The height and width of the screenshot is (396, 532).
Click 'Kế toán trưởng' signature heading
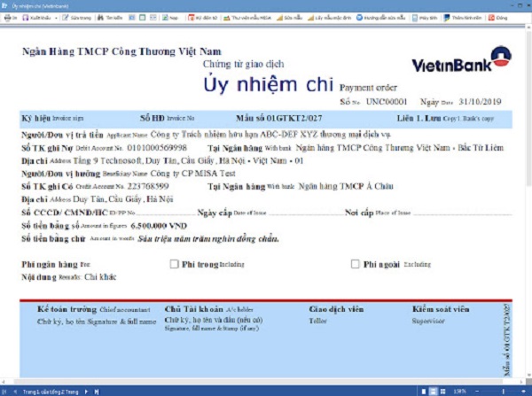click(66, 309)
